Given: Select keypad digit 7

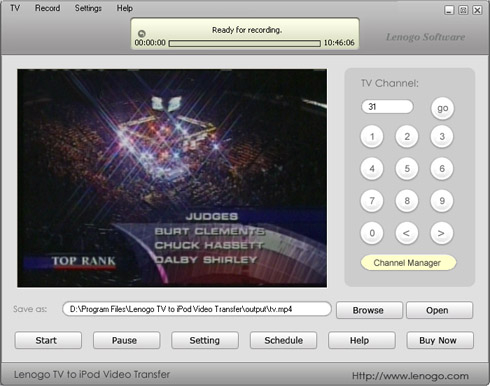Looking at the screenshot, I should (x=372, y=201).
